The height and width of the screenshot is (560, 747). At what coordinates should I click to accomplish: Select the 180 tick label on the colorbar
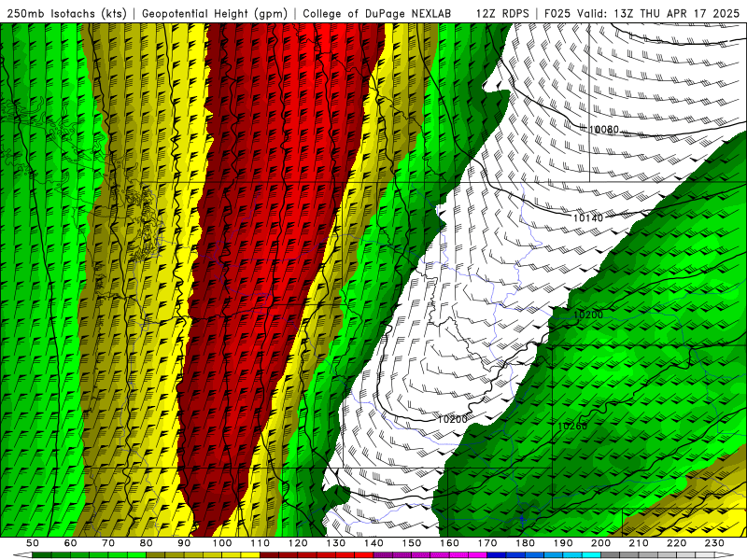(x=525, y=543)
